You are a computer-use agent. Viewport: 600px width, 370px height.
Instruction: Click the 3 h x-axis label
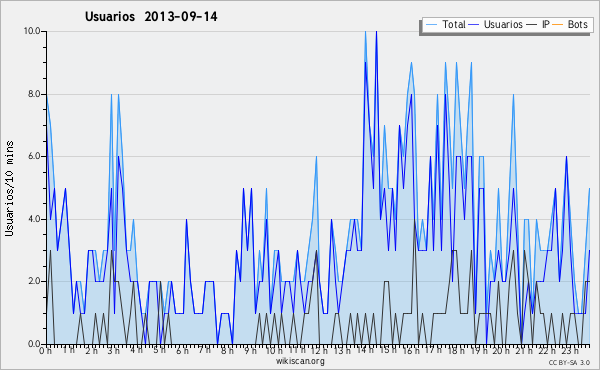click(x=114, y=351)
